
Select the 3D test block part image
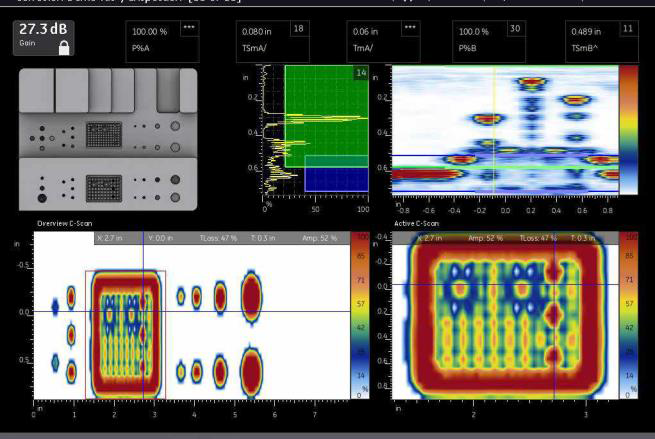(108, 139)
